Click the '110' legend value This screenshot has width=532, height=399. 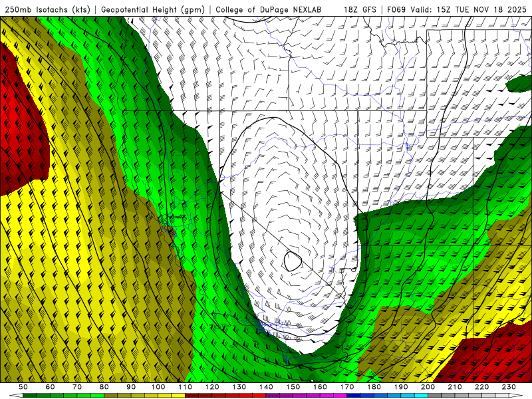[x=186, y=387]
